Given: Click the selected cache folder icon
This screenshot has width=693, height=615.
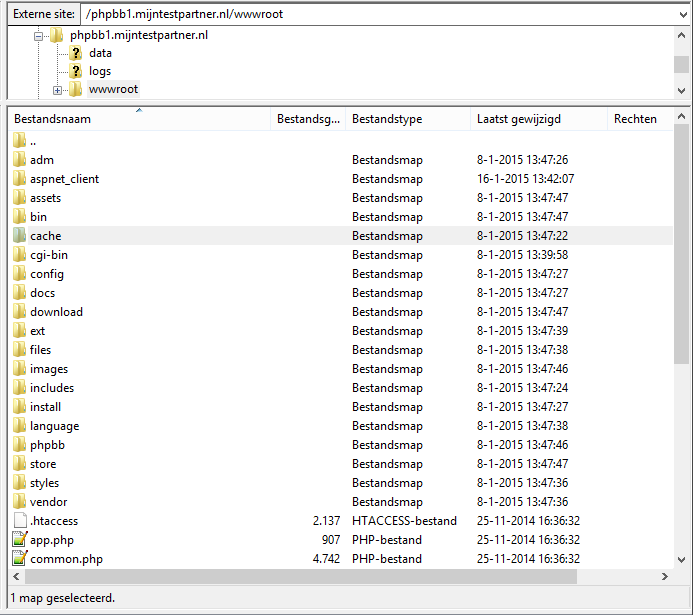Looking at the screenshot, I should pos(19,235).
